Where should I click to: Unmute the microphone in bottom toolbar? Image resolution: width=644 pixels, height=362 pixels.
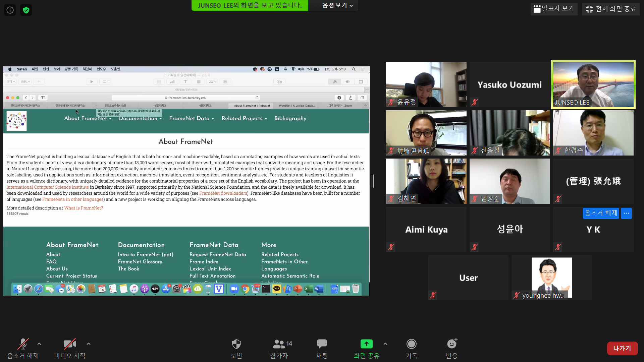pyautogui.click(x=23, y=344)
